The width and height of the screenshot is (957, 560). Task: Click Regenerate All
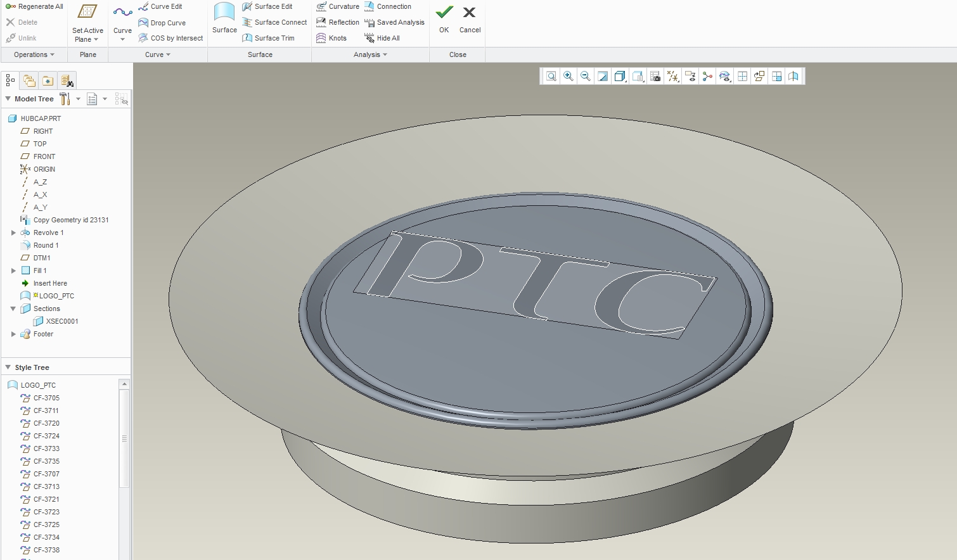click(x=35, y=6)
